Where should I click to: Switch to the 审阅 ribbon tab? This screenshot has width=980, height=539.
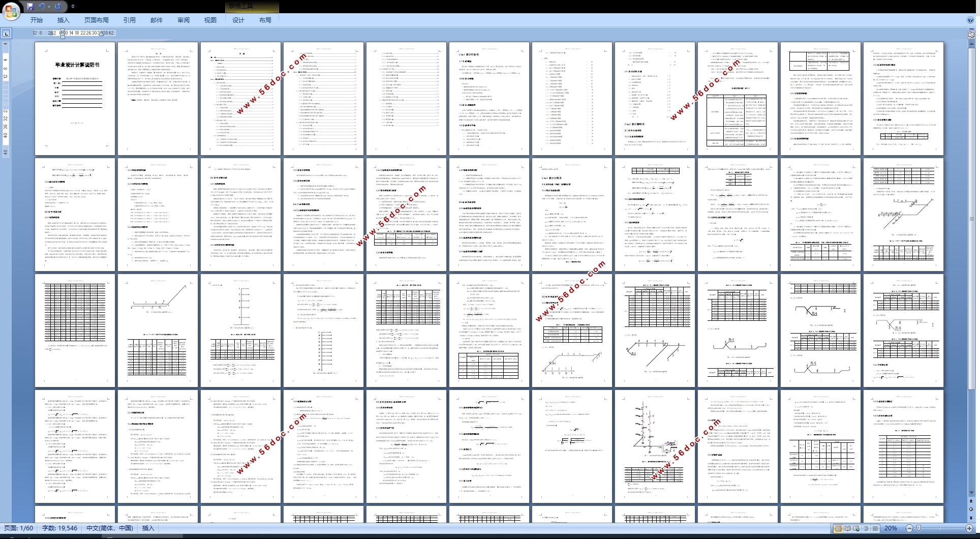point(183,20)
